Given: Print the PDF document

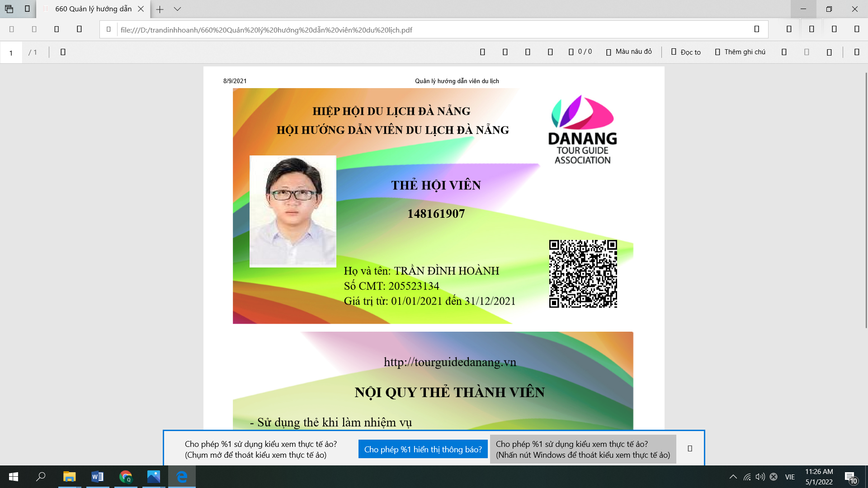Looking at the screenshot, I should pos(784,52).
